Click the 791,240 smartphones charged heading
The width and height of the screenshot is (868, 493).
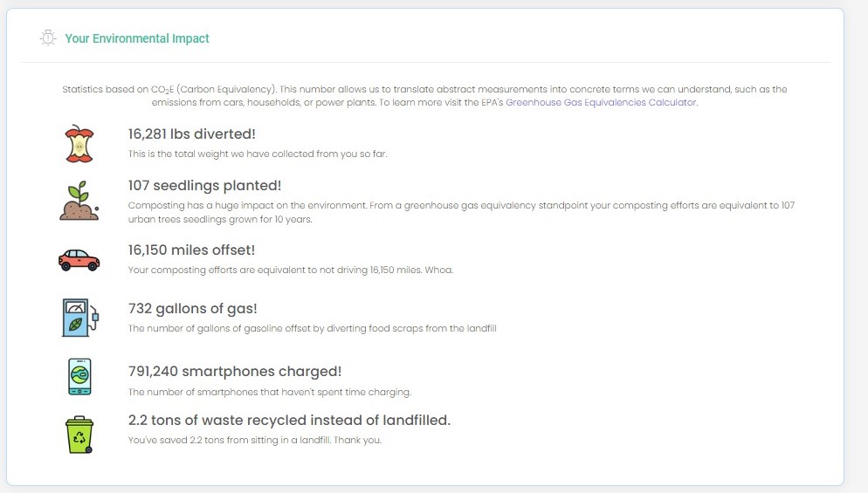coord(234,372)
